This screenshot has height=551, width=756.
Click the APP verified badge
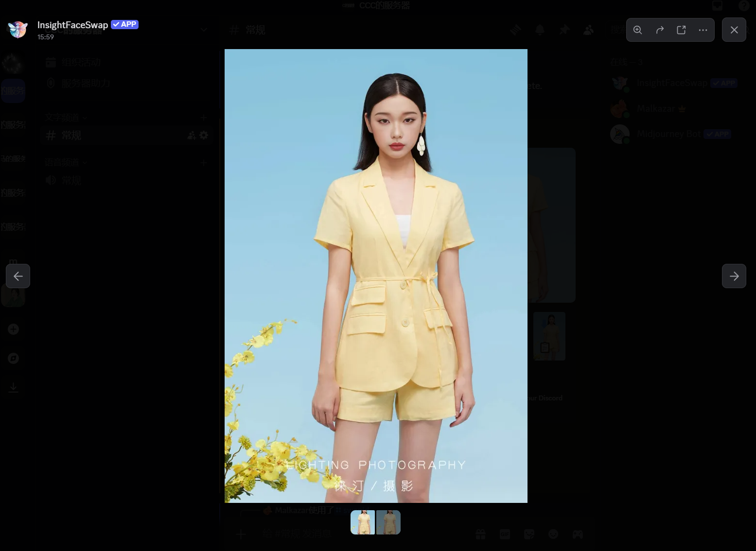click(125, 24)
